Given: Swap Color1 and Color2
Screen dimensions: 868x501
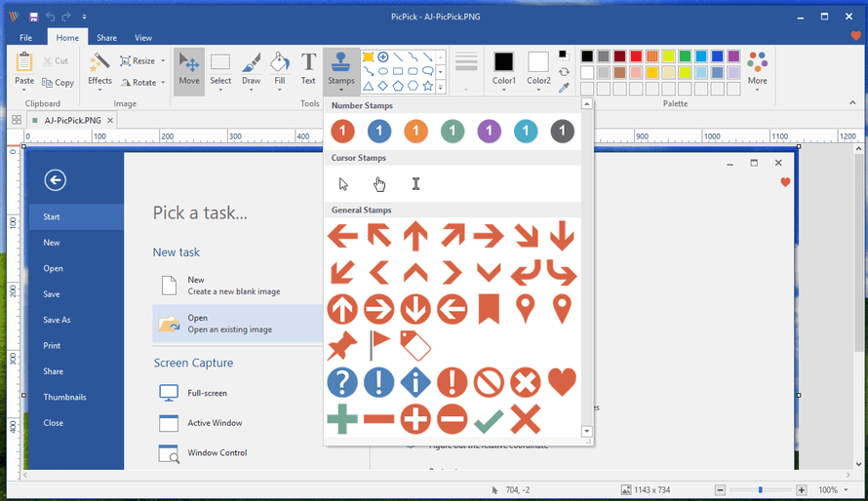Looking at the screenshot, I should tap(564, 72).
